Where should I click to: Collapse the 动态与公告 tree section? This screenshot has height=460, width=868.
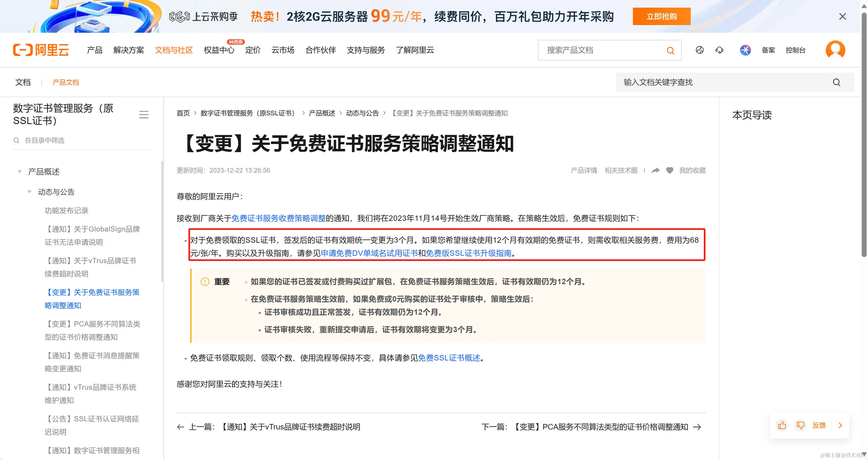pyautogui.click(x=30, y=192)
